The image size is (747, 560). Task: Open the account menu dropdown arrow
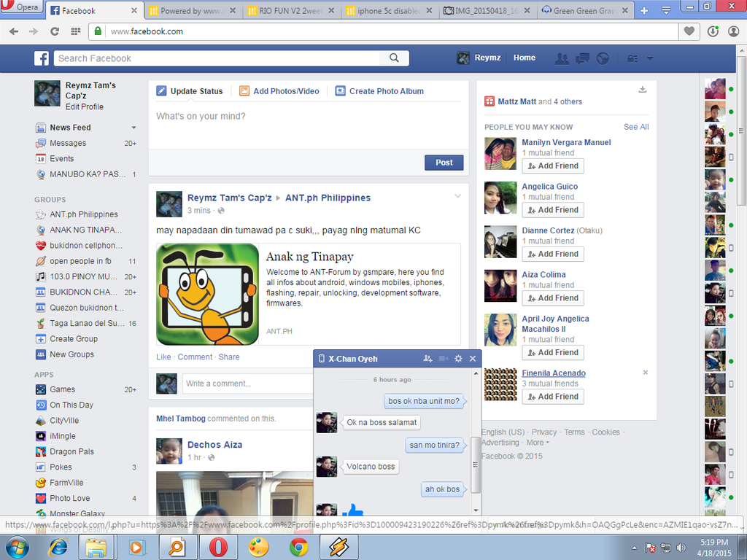(x=650, y=58)
